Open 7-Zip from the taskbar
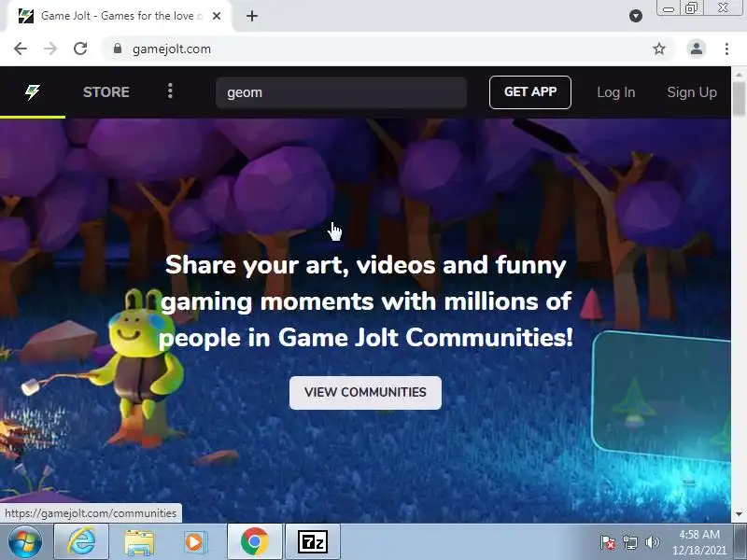The width and height of the screenshot is (747, 560). point(313,542)
